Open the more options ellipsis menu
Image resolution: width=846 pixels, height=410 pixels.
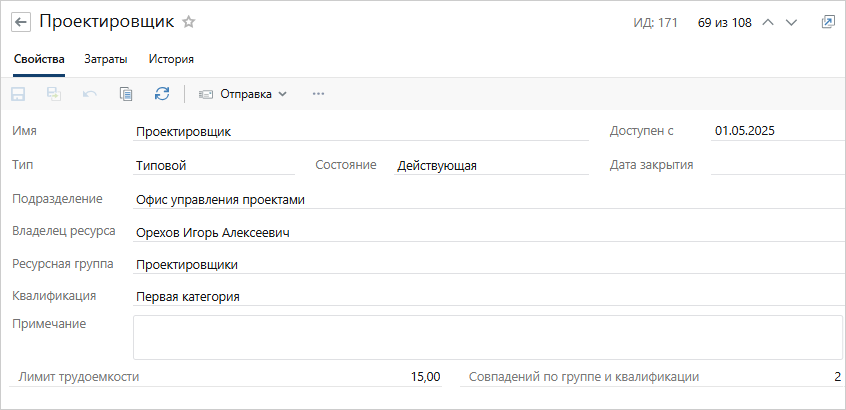pos(319,94)
